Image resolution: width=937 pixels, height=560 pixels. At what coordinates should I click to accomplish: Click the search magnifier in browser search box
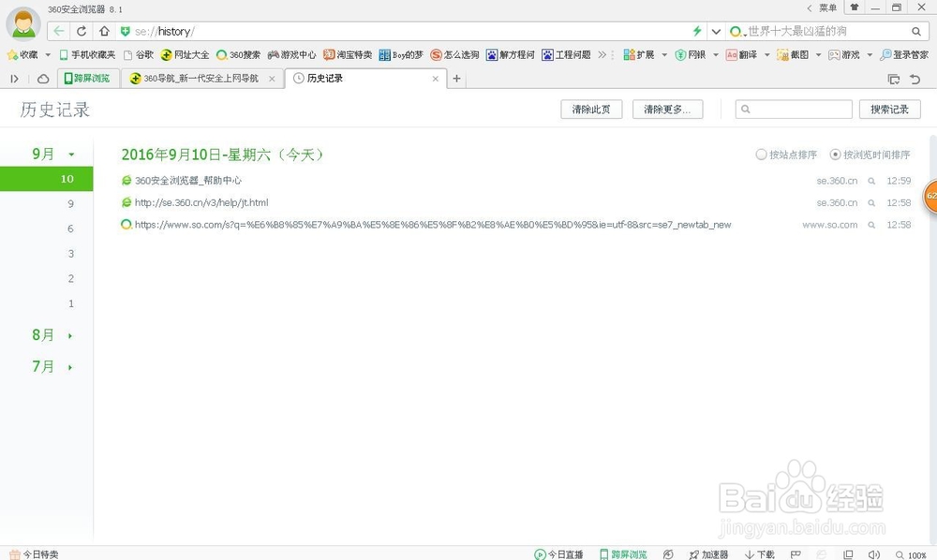(x=916, y=31)
